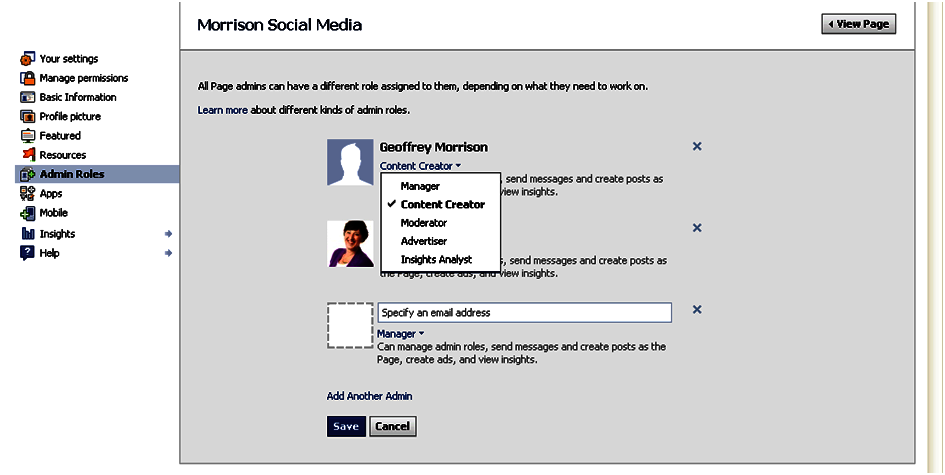
Task: Open the Help sidebar link
Action: (x=49, y=253)
